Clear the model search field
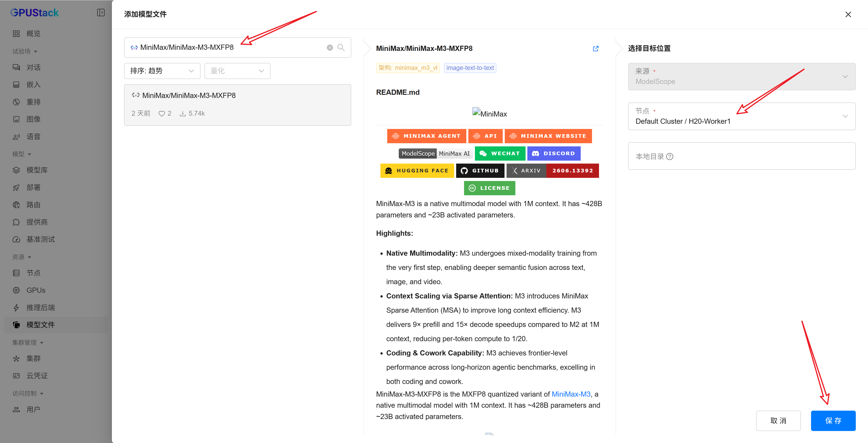 pos(330,48)
